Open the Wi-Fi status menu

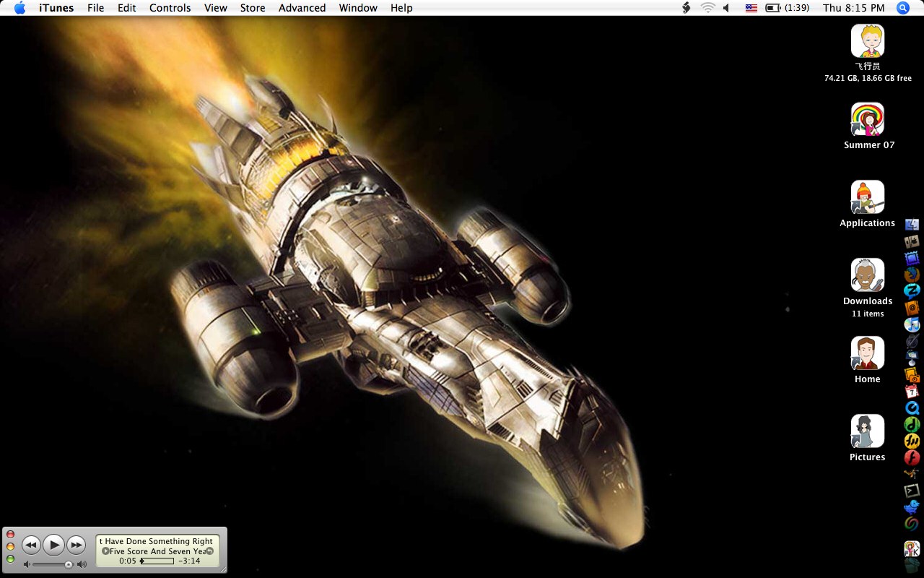(x=707, y=8)
